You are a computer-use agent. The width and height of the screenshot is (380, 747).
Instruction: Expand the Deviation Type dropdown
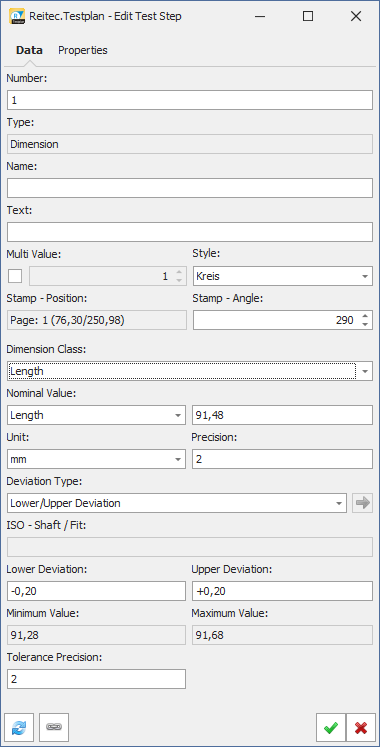pyautogui.click(x=177, y=503)
